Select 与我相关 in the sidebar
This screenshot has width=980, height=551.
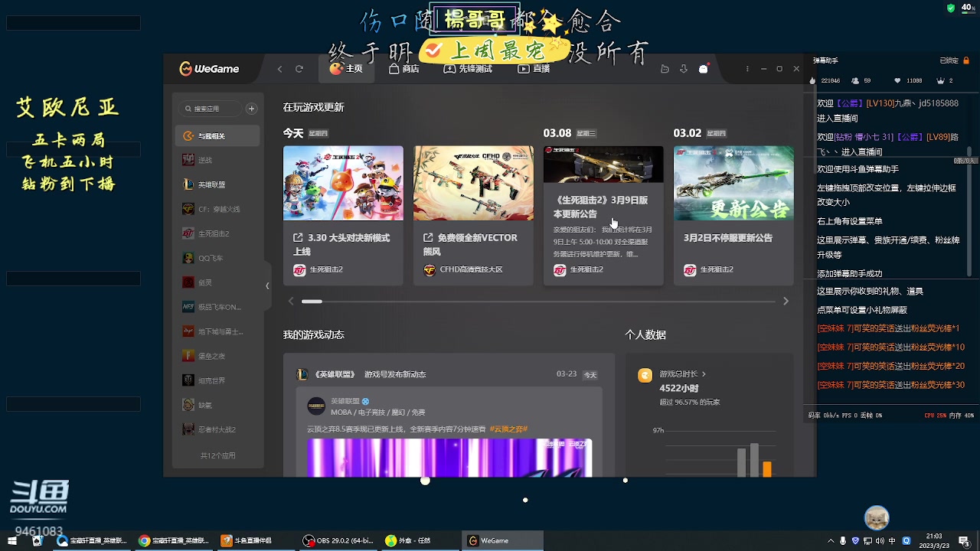[217, 136]
